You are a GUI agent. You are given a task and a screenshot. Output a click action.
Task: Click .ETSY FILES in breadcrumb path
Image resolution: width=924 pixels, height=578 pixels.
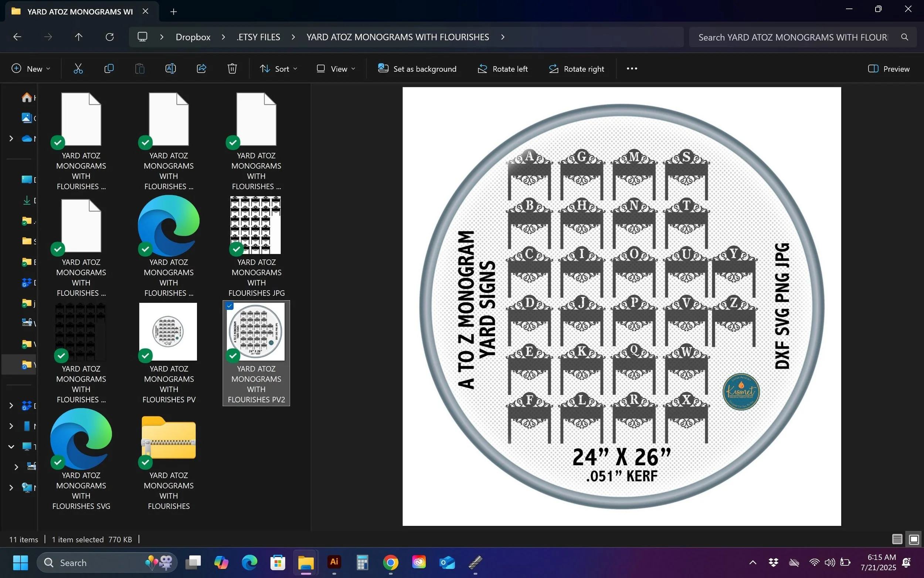pyautogui.click(x=258, y=37)
